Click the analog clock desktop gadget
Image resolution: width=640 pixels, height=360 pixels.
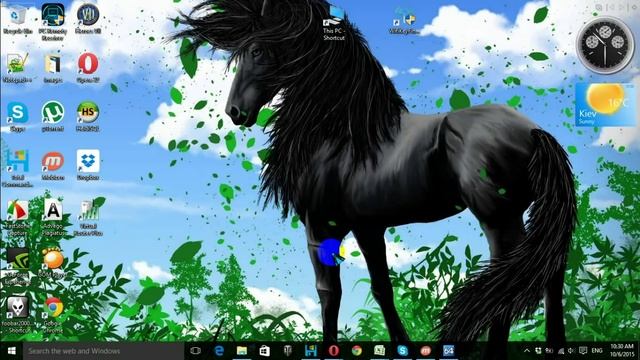[x=605, y=46]
